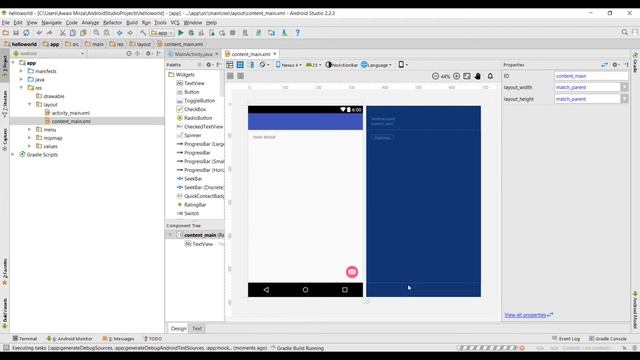
Task: Click the Project panel settings gear
Action: pyautogui.click(x=149, y=53)
